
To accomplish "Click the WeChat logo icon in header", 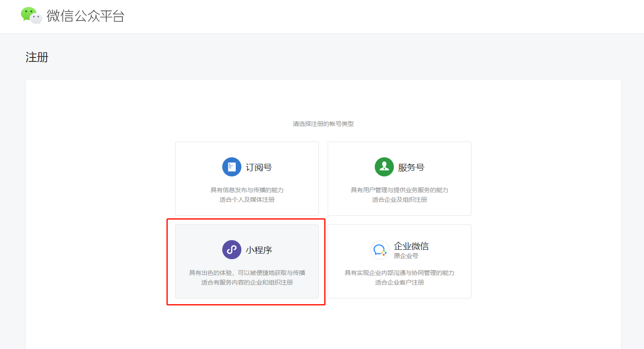I will point(32,16).
